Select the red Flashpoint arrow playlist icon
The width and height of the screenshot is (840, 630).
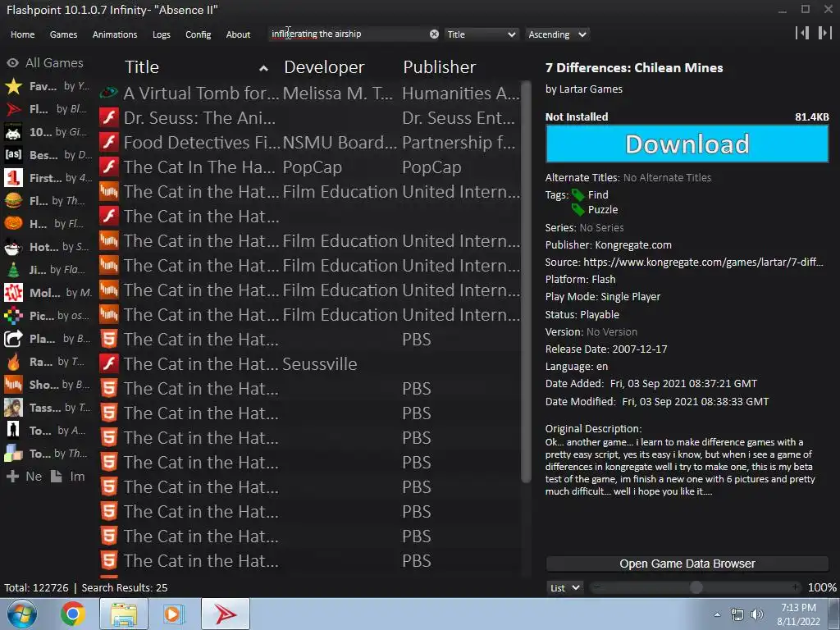[x=13, y=109]
